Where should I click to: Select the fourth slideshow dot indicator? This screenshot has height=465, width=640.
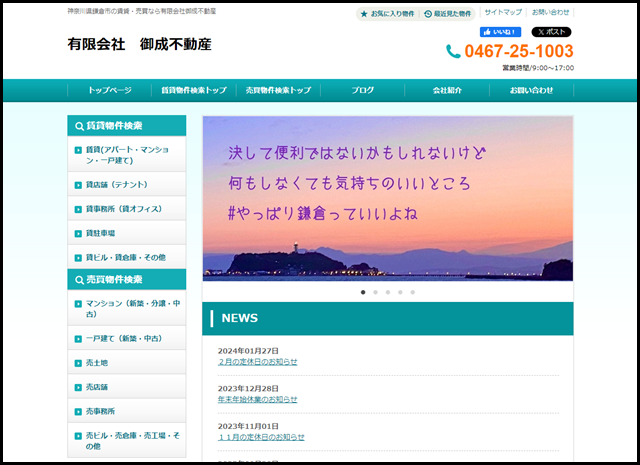400,292
